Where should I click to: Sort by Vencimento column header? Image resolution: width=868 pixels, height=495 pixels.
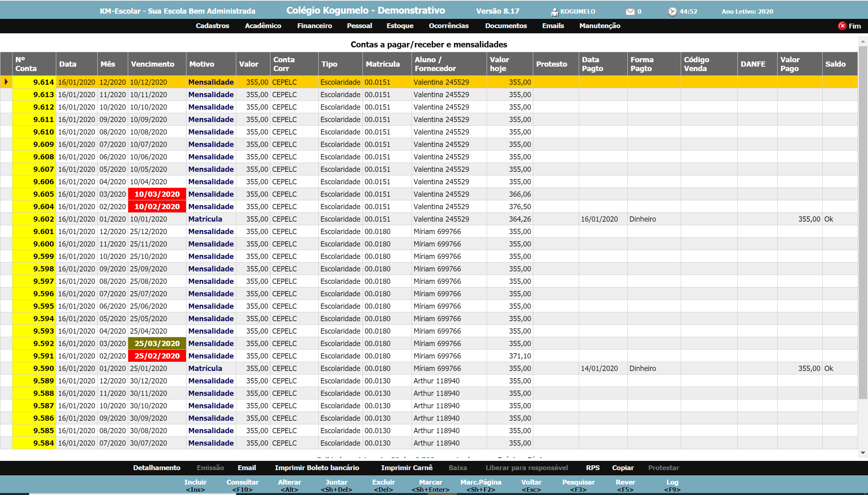[x=153, y=64]
